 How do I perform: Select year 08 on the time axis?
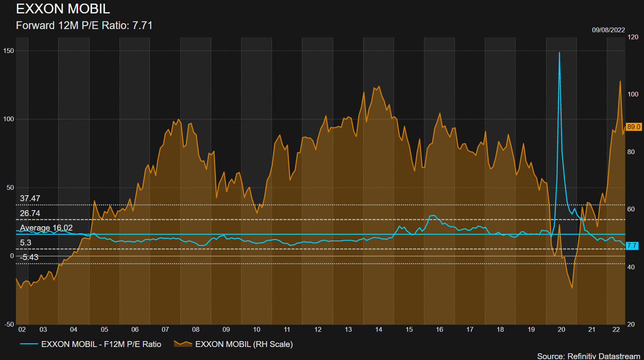pyautogui.click(x=196, y=329)
